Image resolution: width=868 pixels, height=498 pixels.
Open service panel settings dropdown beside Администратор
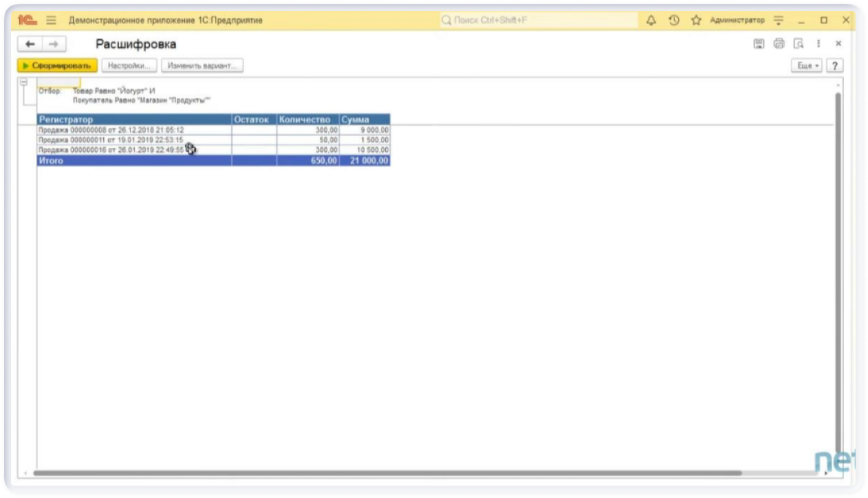click(x=779, y=21)
